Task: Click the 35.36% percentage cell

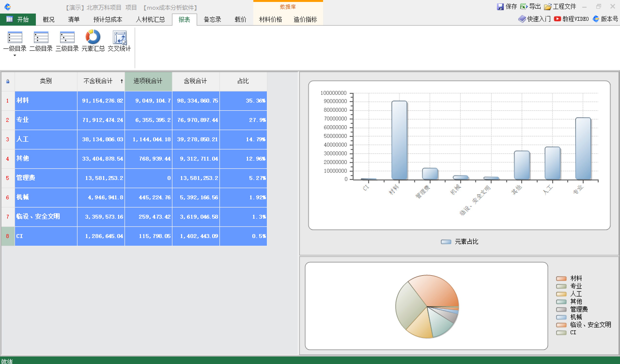Action: (x=243, y=101)
